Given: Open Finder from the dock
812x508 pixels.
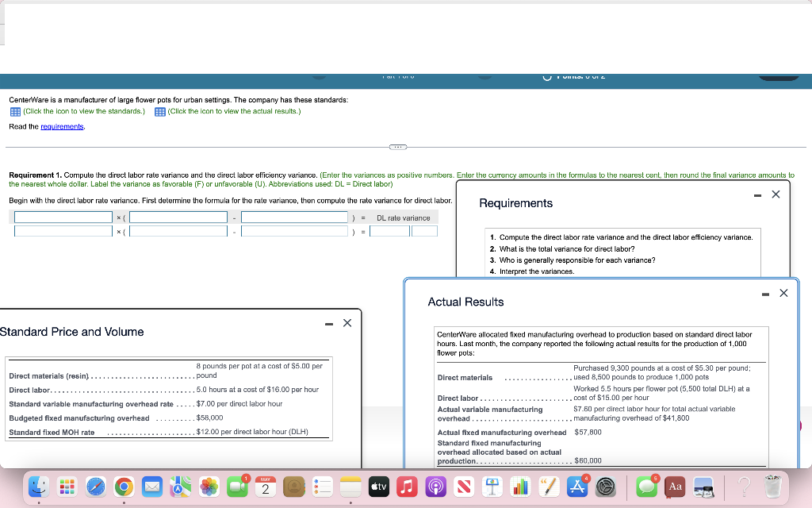Looking at the screenshot, I should (x=39, y=487).
